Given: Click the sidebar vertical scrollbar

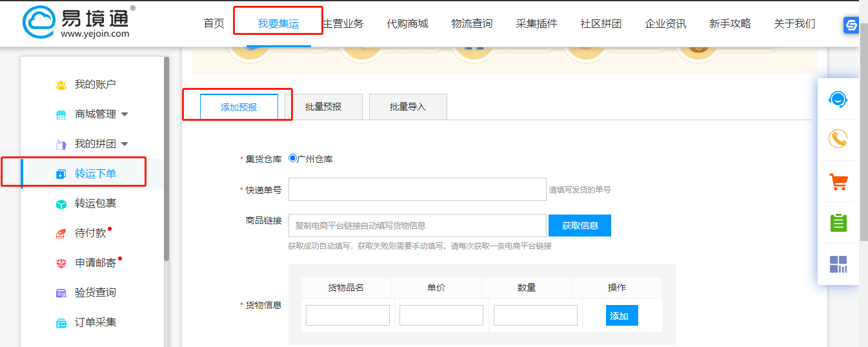Looking at the screenshot, I should click(167, 159).
